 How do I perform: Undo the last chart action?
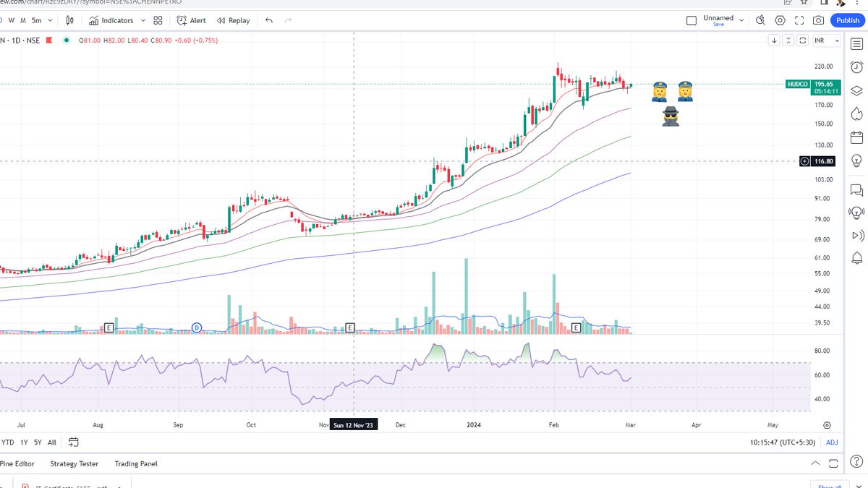(x=268, y=20)
